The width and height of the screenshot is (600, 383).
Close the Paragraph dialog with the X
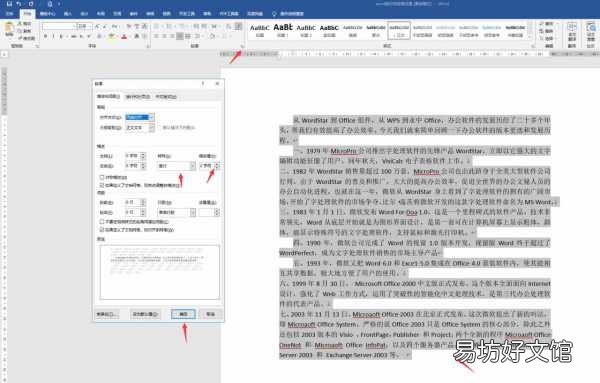point(217,83)
